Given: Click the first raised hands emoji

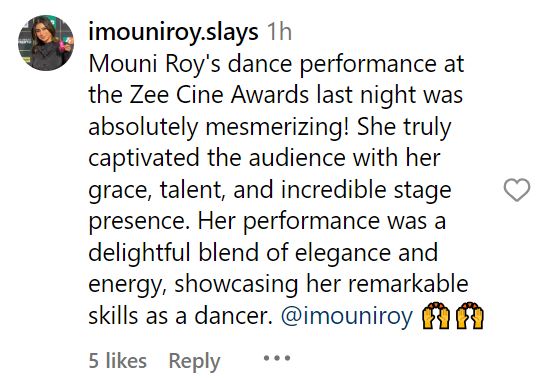Looking at the screenshot, I should click(x=436, y=315).
